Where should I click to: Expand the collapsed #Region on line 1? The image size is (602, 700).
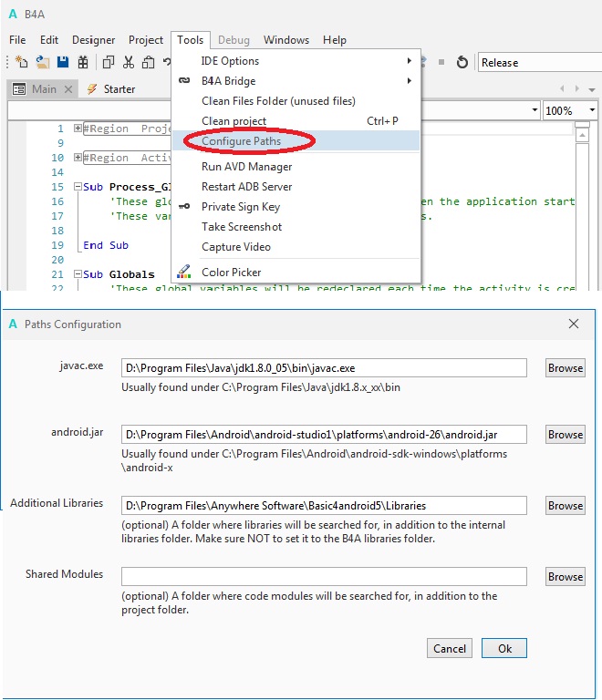pos(78,129)
